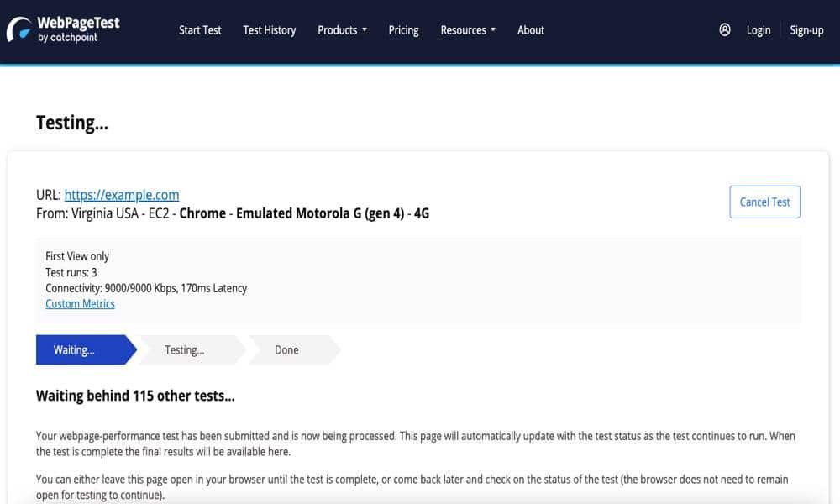Click the WebPageTest logo
Viewport: 840px width, 504px height.
(x=63, y=29)
